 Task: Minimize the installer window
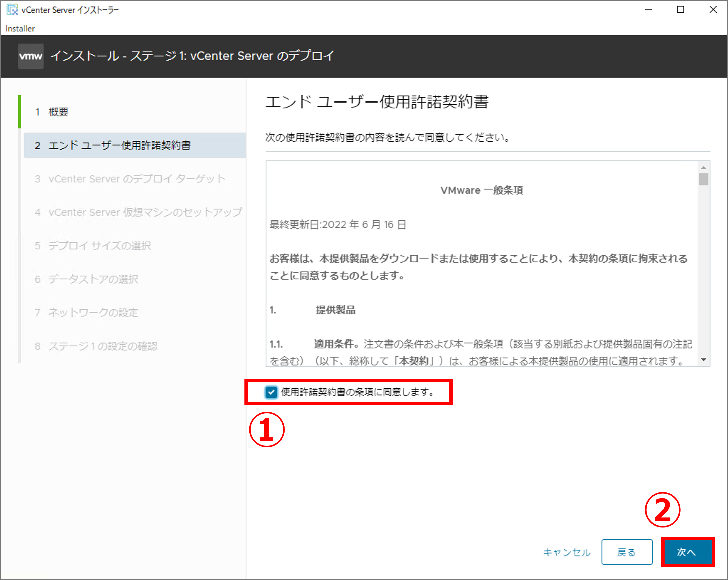[x=648, y=9]
